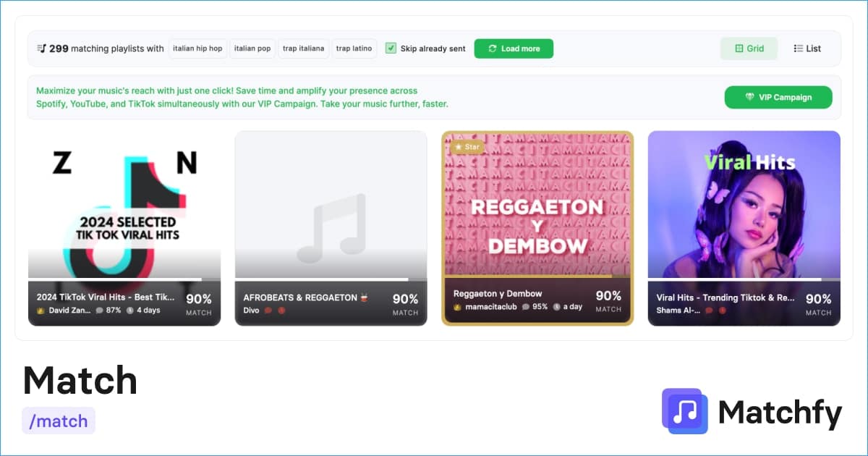Click the trap italiana genre tag
This screenshot has height=456, width=868.
[303, 48]
